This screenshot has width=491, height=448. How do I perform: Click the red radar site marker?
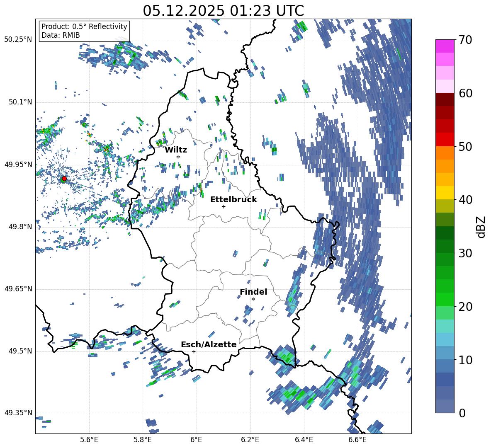pyautogui.click(x=64, y=179)
